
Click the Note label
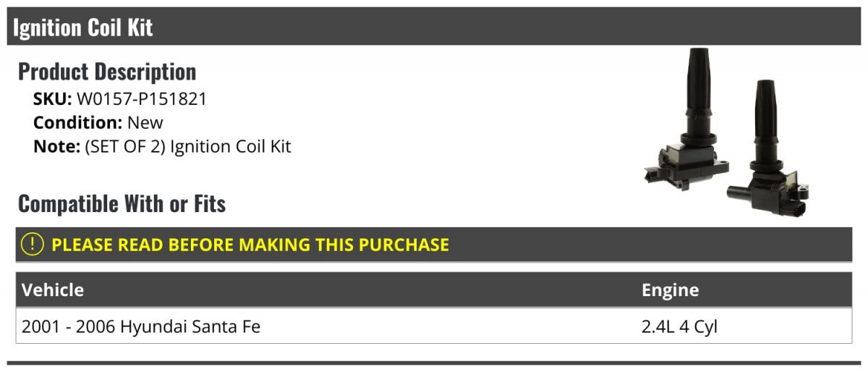tap(56, 147)
